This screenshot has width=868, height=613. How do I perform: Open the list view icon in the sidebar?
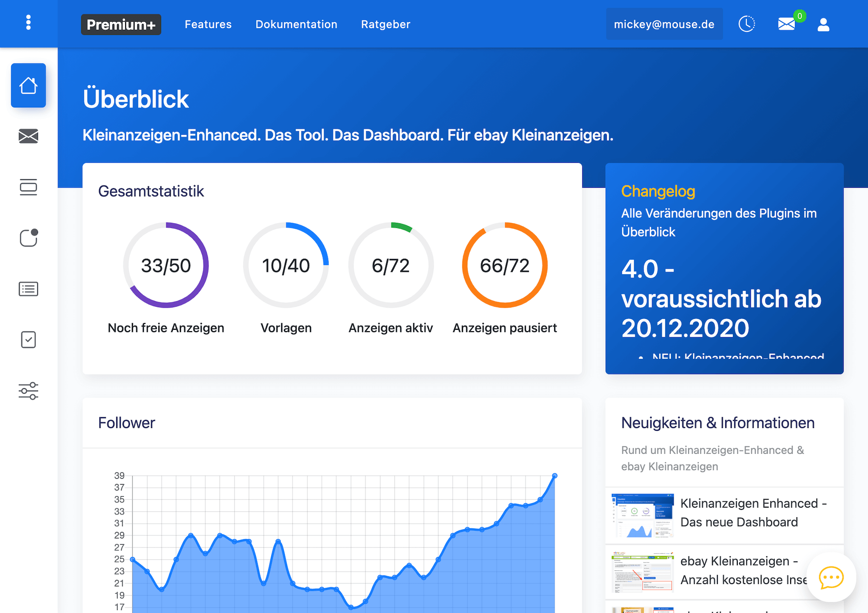28,289
